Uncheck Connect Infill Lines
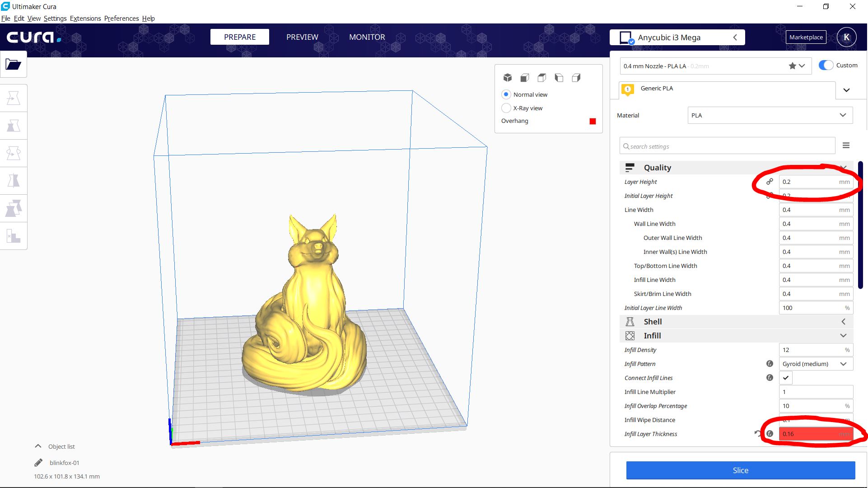868x488 pixels. (x=785, y=378)
